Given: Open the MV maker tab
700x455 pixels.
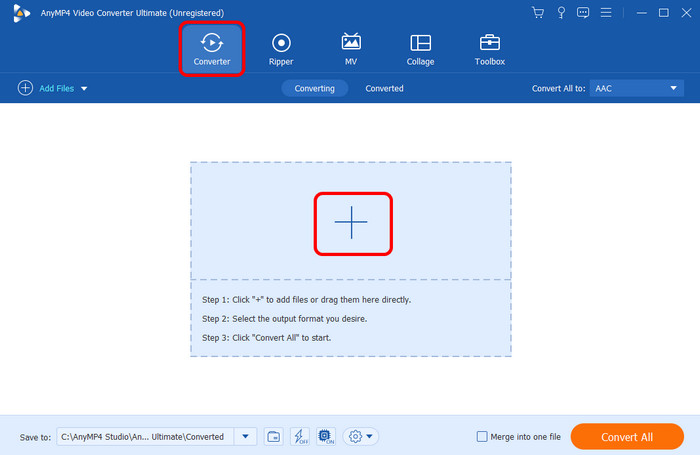Looking at the screenshot, I should point(351,49).
